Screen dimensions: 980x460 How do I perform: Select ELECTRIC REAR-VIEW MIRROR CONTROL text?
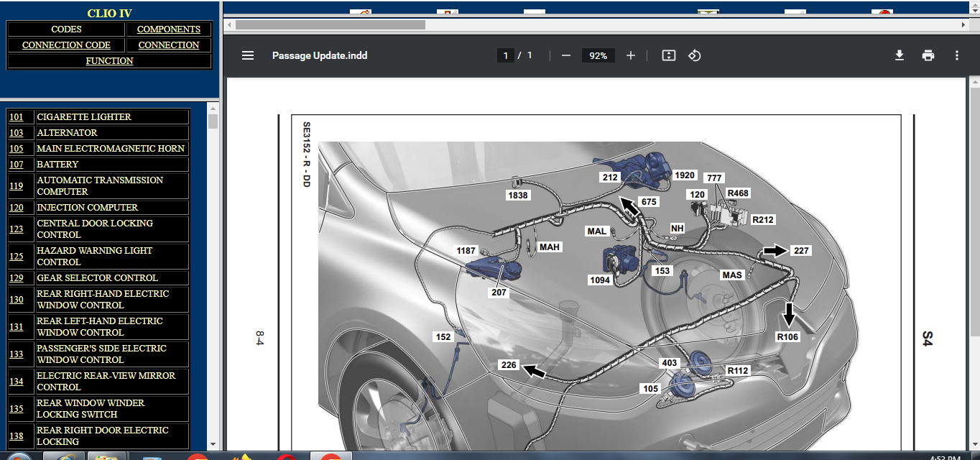tap(106, 381)
